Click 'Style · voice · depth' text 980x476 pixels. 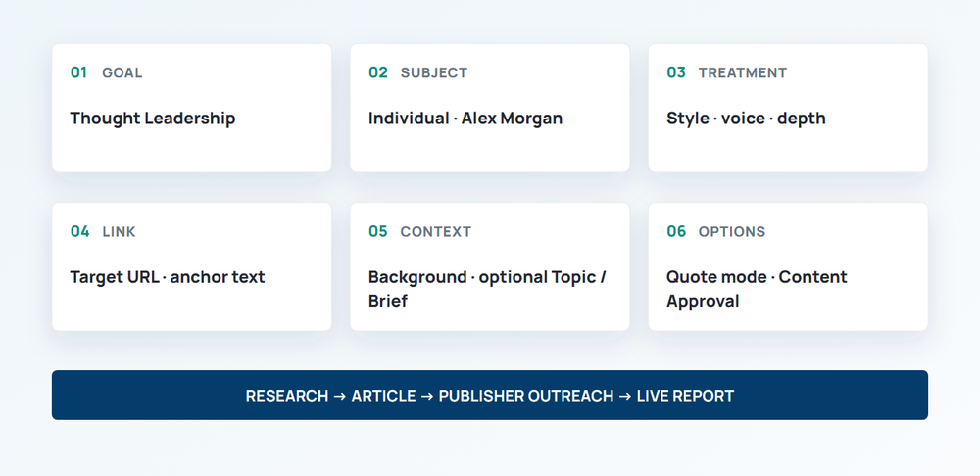click(746, 119)
